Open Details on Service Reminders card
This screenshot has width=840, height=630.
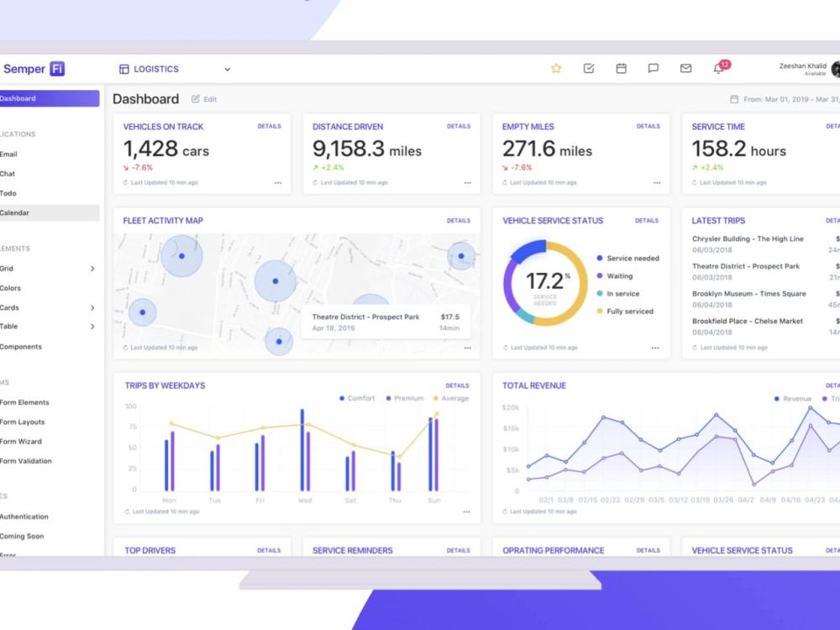[459, 551]
